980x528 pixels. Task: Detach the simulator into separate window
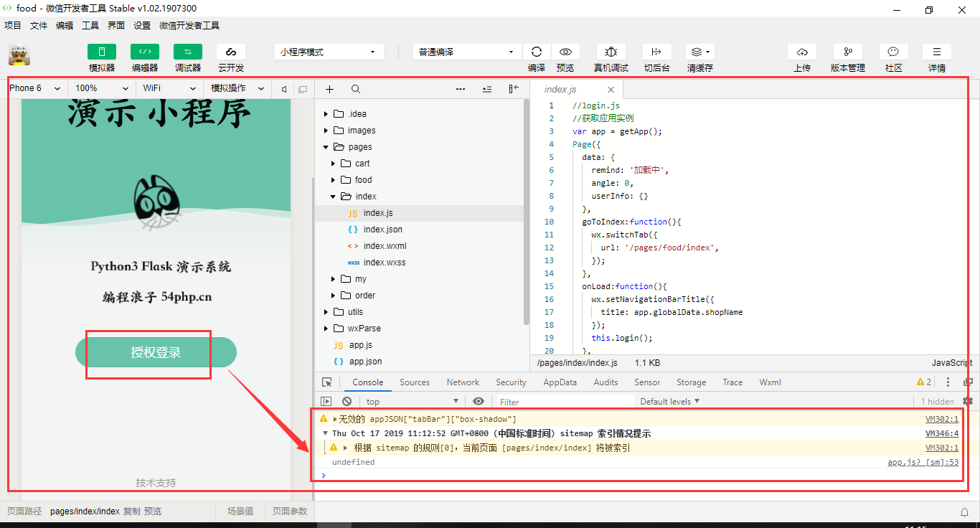303,89
